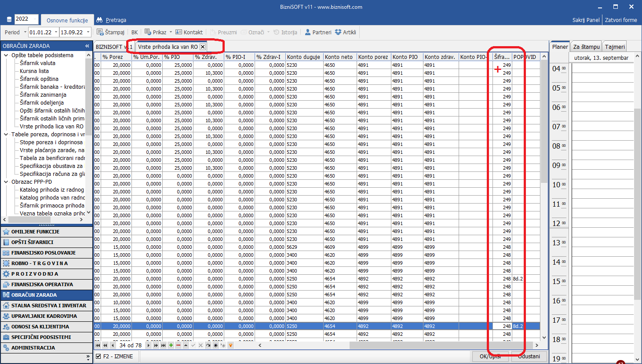Click the orange filter icon in navigator
The image size is (642, 364).
click(230, 346)
